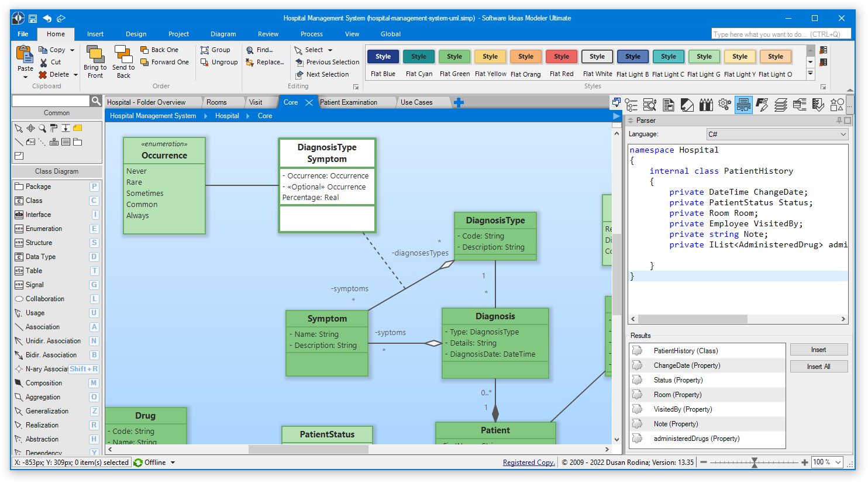Open the Diagram ribbon tab
This screenshot has height=483, width=868.
click(x=223, y=34)
